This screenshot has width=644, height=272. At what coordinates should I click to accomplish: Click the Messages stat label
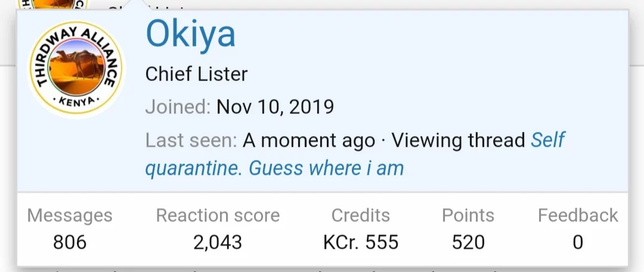tap(70, 215)
